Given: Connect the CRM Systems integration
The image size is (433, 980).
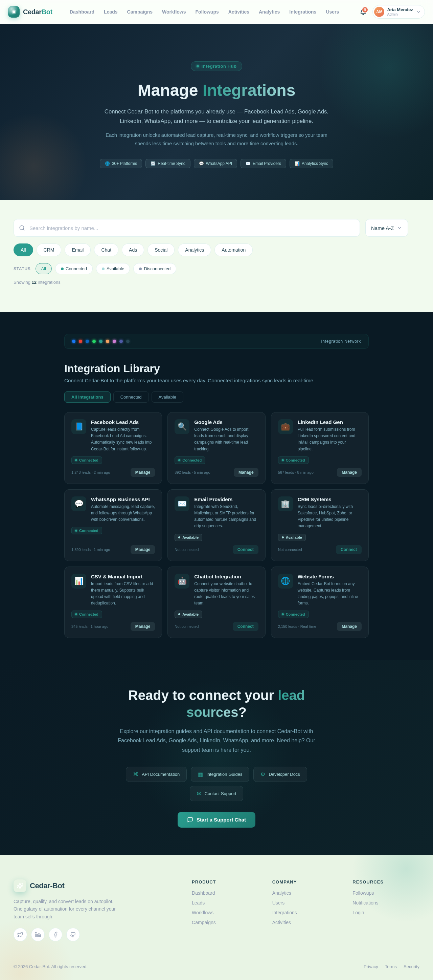Looking at the screenshot, I should [x=349, y=549].
